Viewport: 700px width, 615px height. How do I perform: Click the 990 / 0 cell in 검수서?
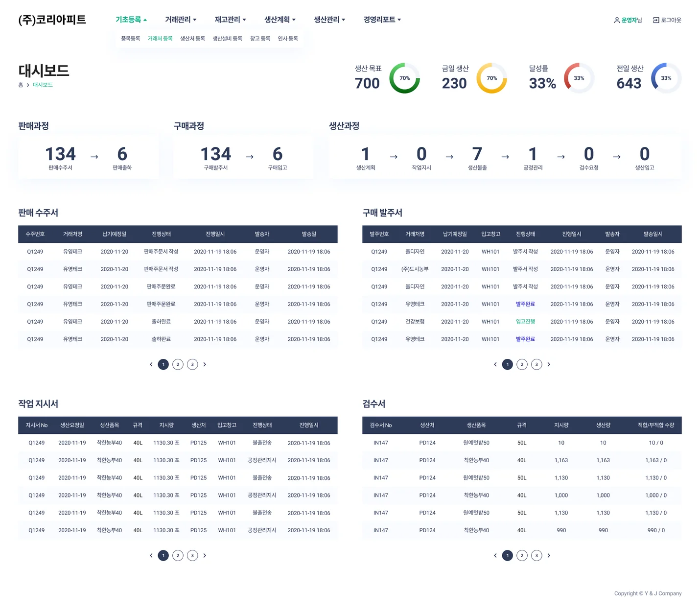coord(656,530)
